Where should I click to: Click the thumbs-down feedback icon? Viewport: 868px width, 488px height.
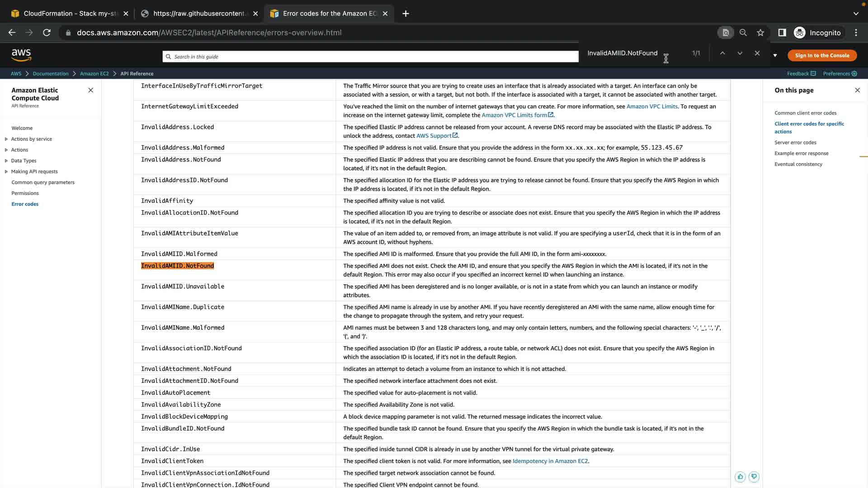pyautogui.click(x=754, y=477)
